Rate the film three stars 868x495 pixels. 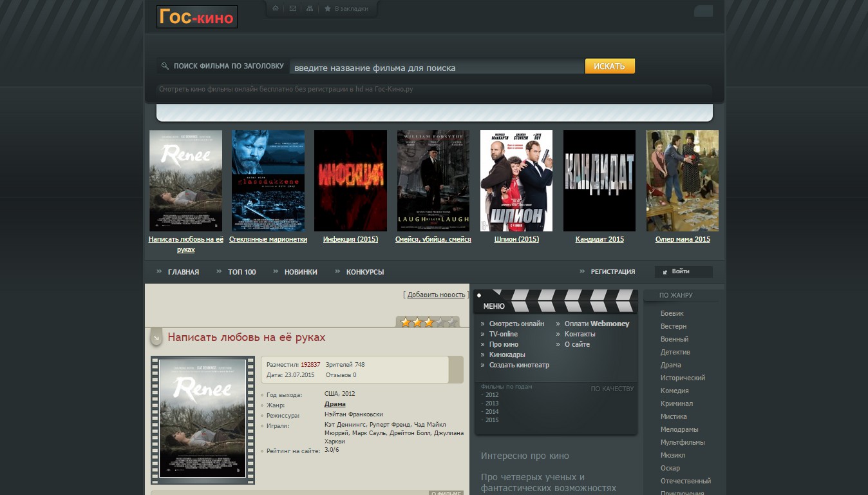coord(429,322)
